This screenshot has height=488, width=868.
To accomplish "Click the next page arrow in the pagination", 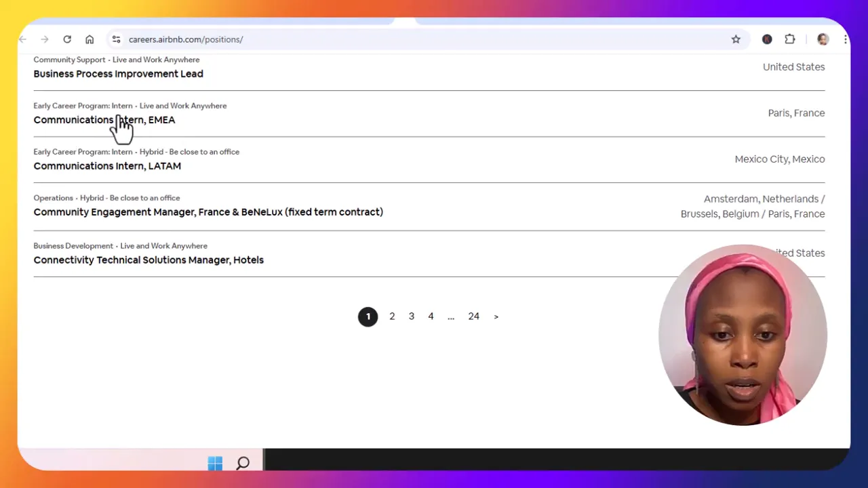I will (496, 317).
